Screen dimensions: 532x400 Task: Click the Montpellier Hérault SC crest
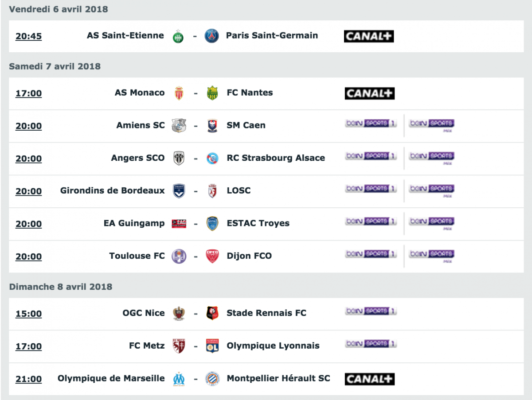pyautogui.click(x=212, y=379)
